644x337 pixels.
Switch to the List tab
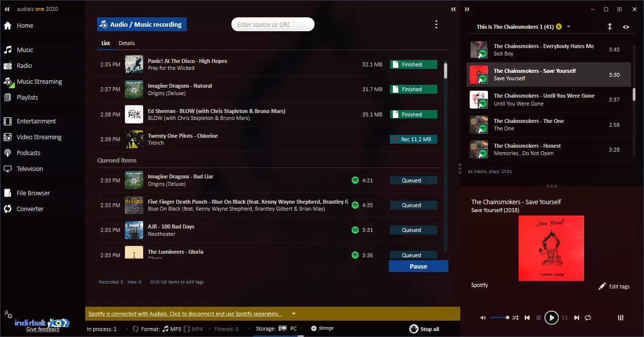pos(106,43)
